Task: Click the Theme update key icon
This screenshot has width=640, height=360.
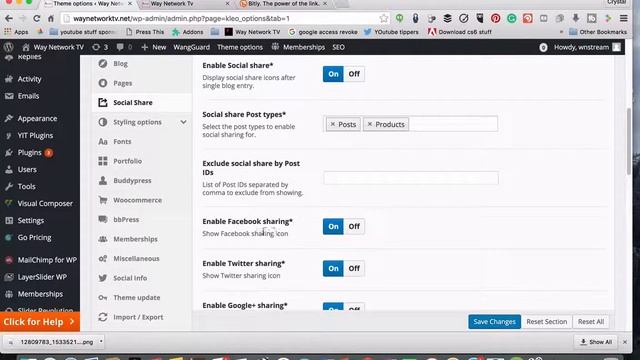Action: pyautogui.click(x=103, y=298)
